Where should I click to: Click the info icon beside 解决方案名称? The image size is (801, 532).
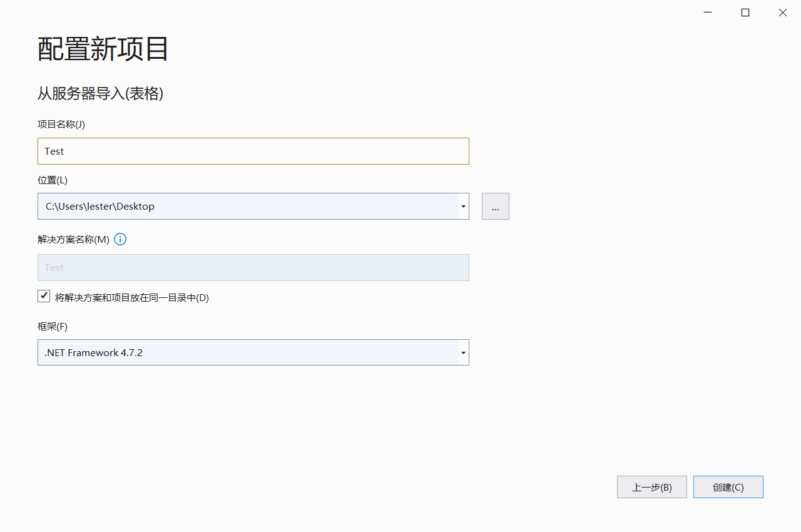point(120,240)
